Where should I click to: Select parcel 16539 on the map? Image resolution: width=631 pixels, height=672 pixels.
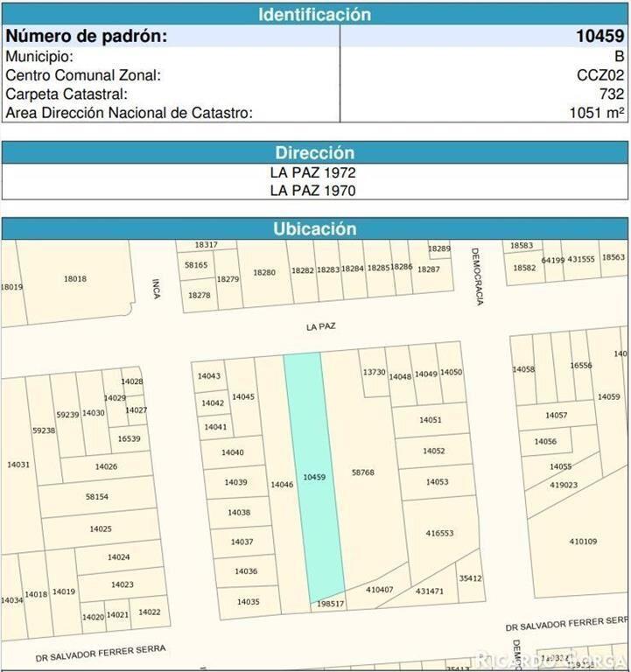(129, 438)
